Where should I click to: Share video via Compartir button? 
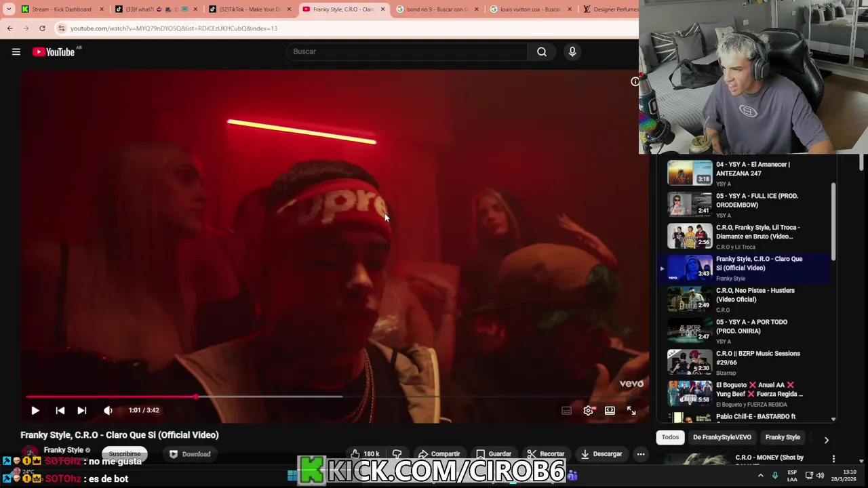439,454
